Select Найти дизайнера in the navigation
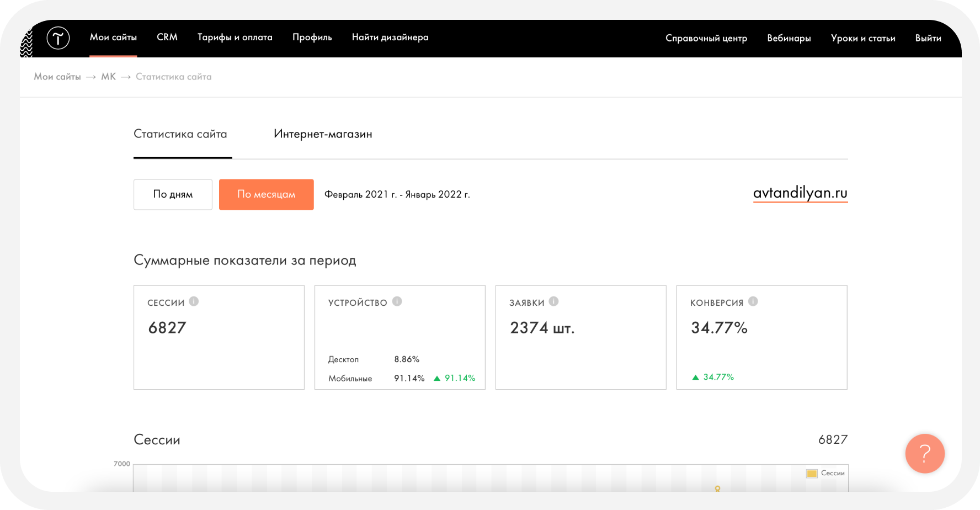980x510 pixels. tap(390, 38)
